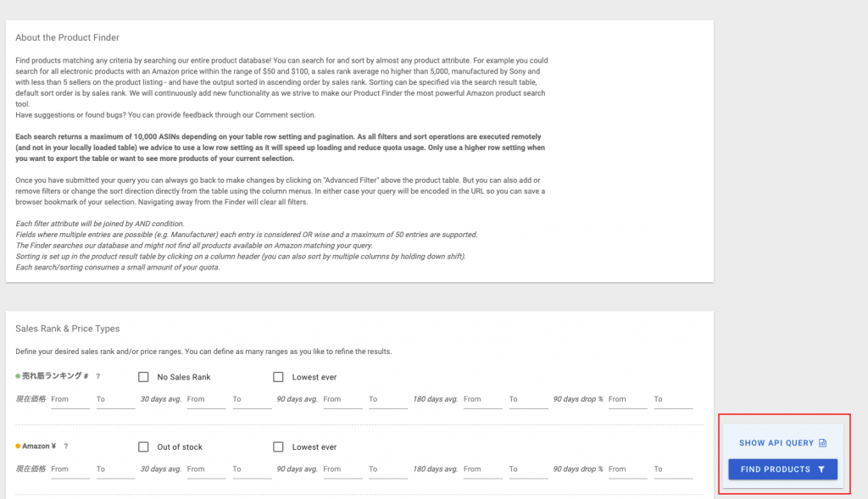Click the Find Products filter icon

click(821, 469)
